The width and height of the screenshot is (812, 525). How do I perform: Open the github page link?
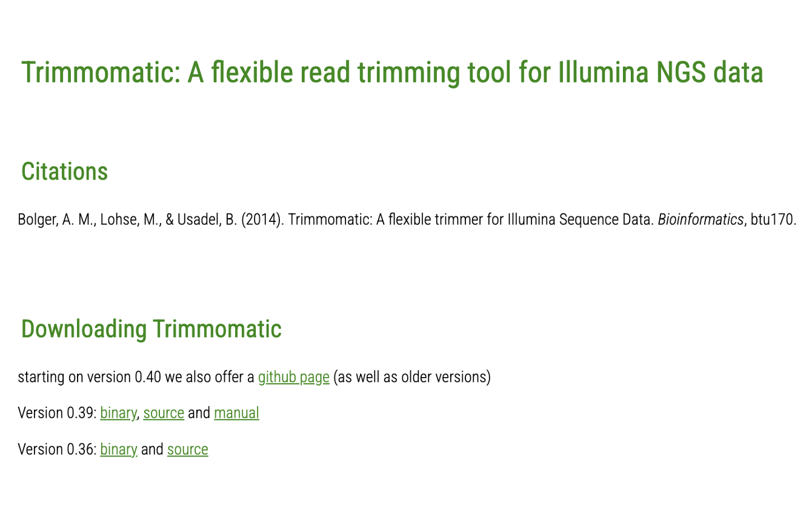[293, 377]
